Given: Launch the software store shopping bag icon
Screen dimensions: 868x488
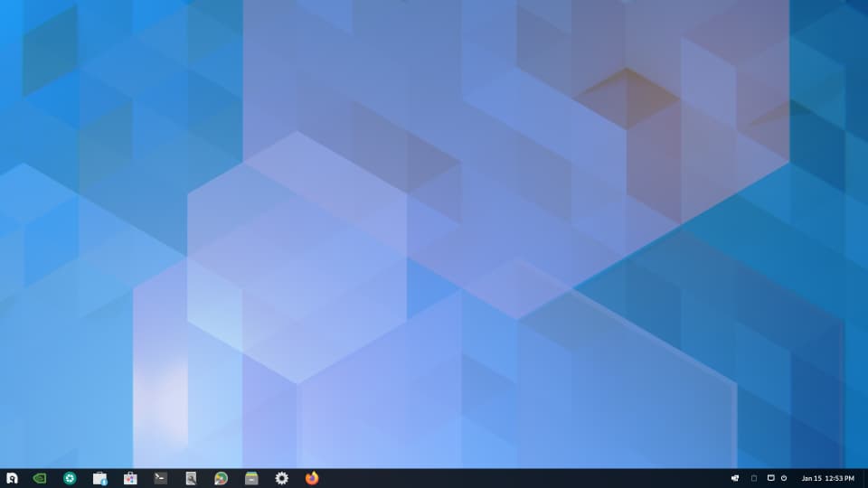Looking at the screenshot, I should pyautogui.click(x=130, y=478).
